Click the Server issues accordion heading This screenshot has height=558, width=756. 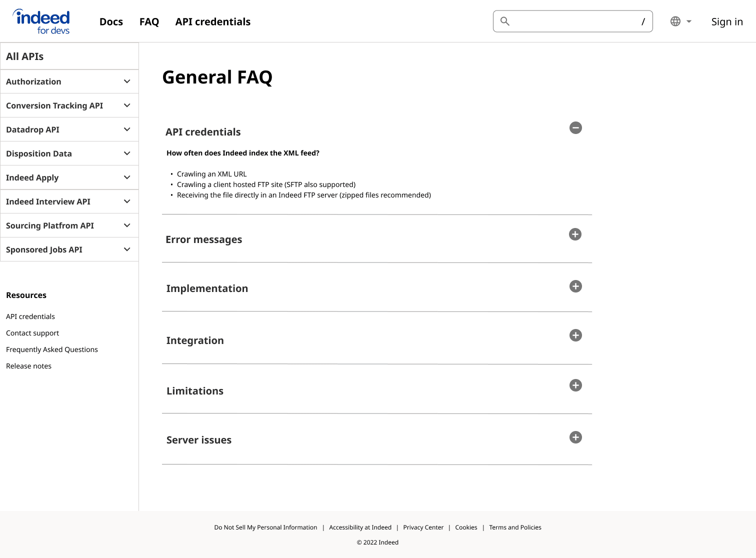(x=199, y=440)
